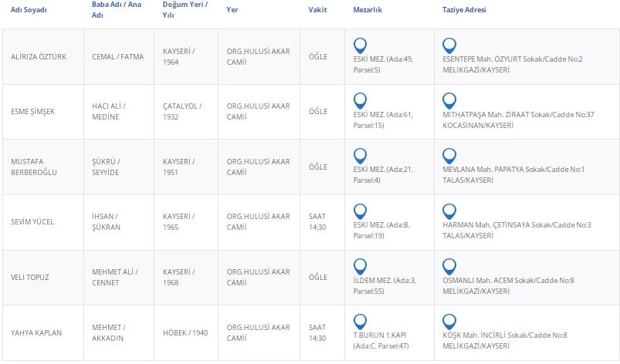Open condolence map pin for Osmanlı Mah.
The height and width of the screenshot is (364, 620).
coord(449,266)
